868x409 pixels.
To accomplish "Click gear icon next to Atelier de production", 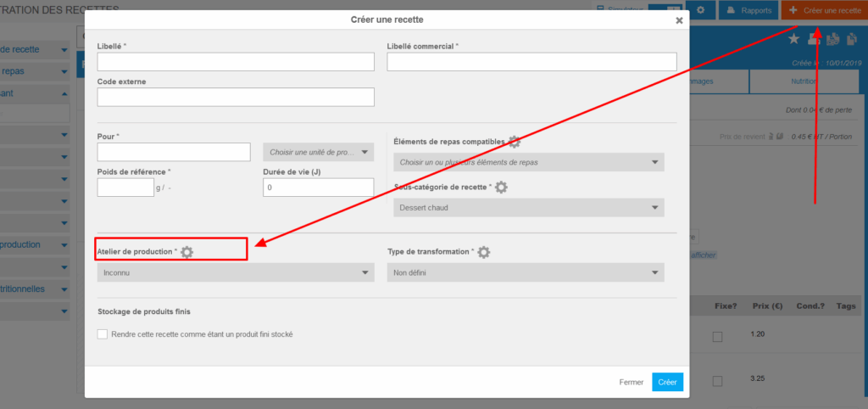I will pos(187,252).
